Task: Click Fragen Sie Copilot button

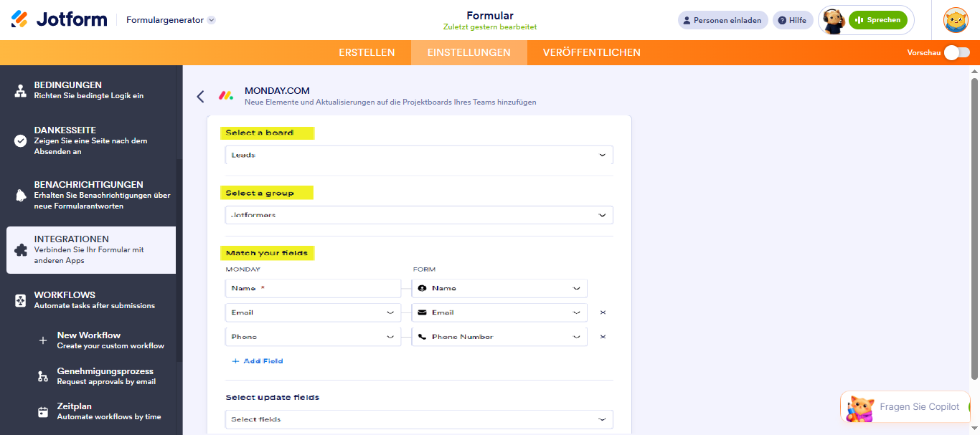Action: click(905, 406)
